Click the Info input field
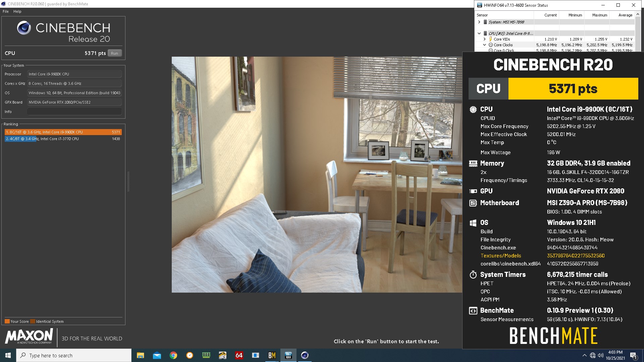Image resolution: width=644 pixels, height=362 pixels. coord(74,112)
